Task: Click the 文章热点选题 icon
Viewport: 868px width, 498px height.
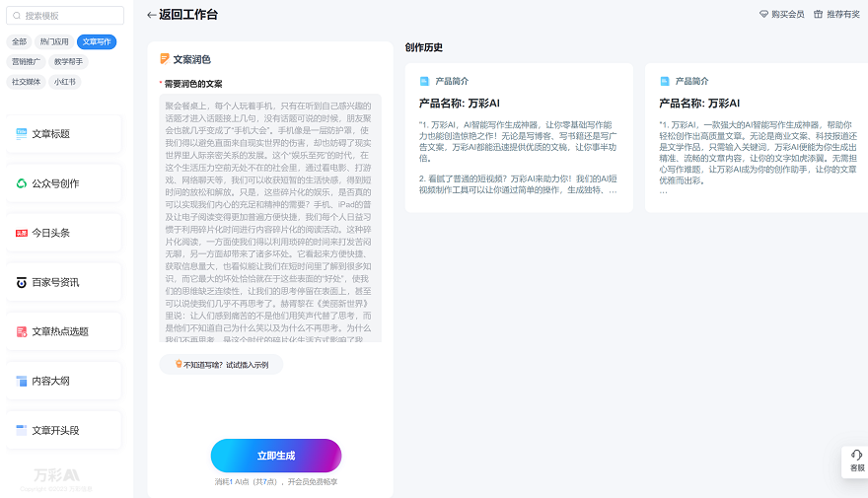Action: pos(21,331)
